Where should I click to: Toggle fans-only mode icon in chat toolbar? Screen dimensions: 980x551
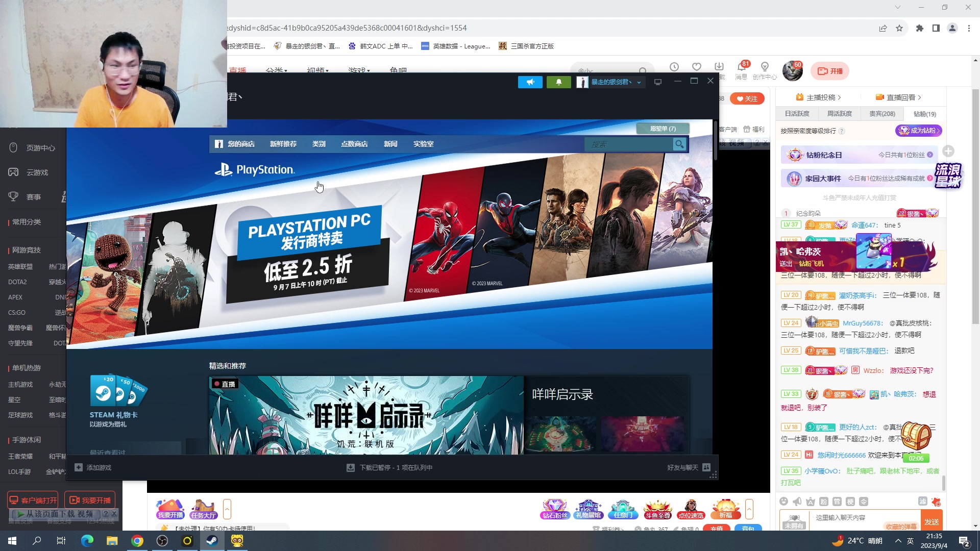(823, 502)
